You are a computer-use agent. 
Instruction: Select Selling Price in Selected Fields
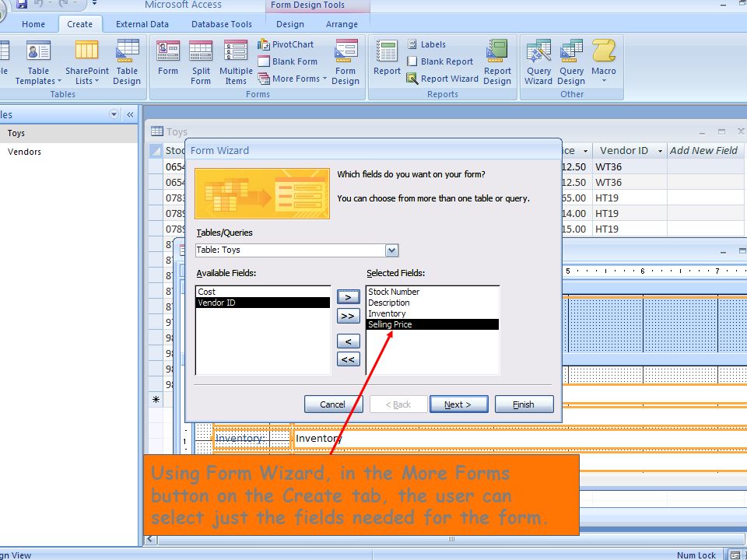[x=432, y=325]
